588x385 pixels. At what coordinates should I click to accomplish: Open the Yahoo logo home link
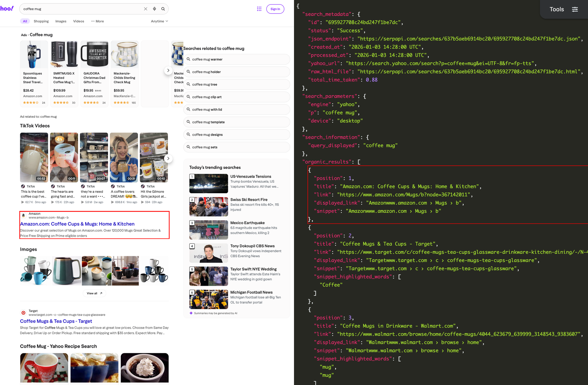[7, 8]
